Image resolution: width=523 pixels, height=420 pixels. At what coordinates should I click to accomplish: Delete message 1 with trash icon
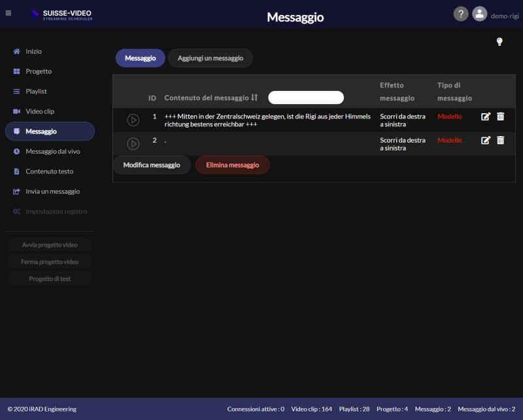(500, 116)
